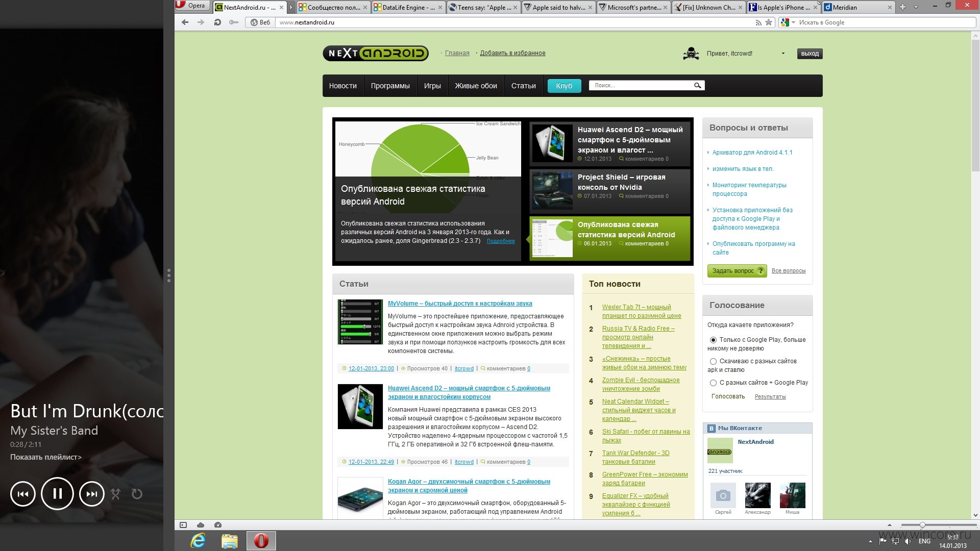980x551 pixels.
Task: Open File Explorer from the taskbar
Action: pyautogui.click(x=230, y=541)
